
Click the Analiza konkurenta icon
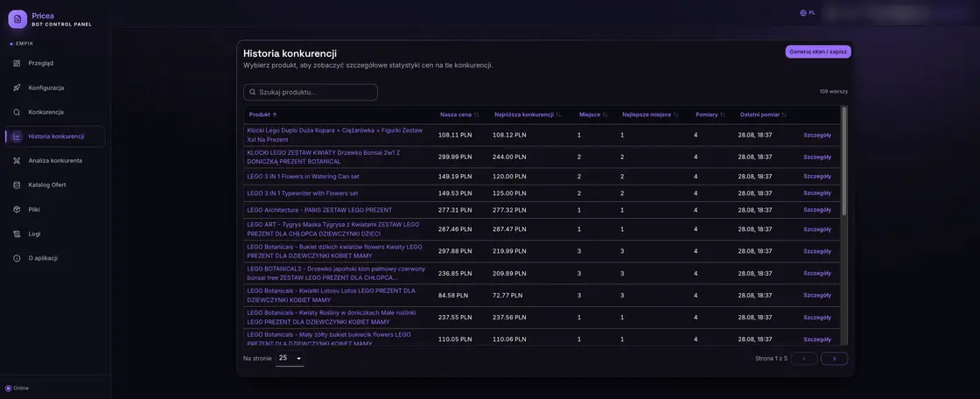coord(17,161)
